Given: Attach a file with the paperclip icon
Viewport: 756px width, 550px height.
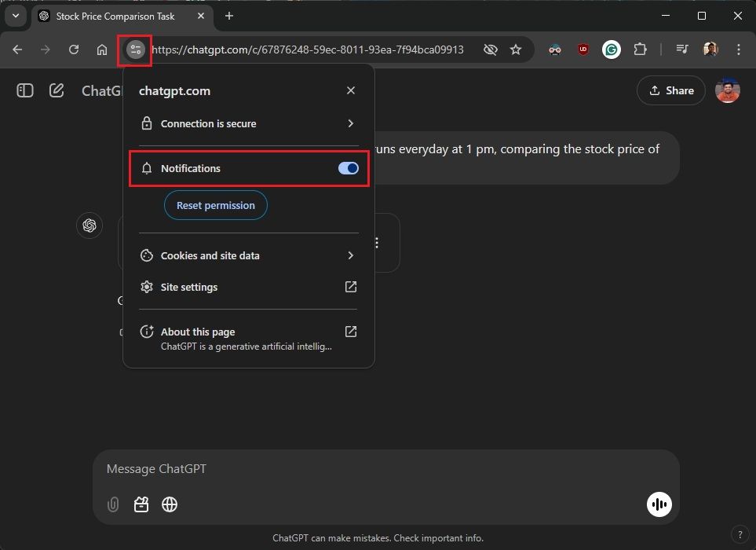Looking at the screenshot, I should point(112,504).
